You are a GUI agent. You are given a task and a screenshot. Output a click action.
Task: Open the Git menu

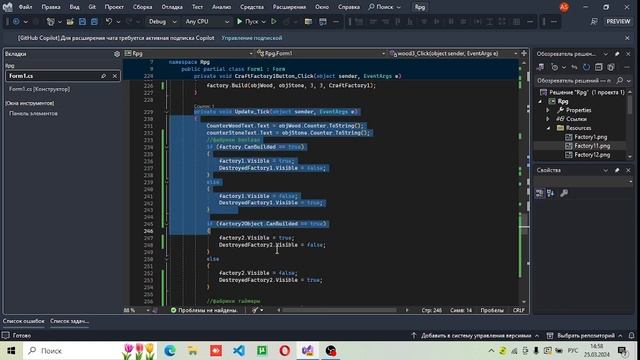coord(92,7)
